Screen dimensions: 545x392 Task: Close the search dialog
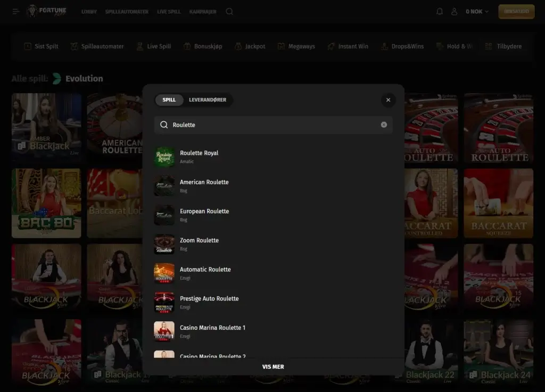coord(388,100)
